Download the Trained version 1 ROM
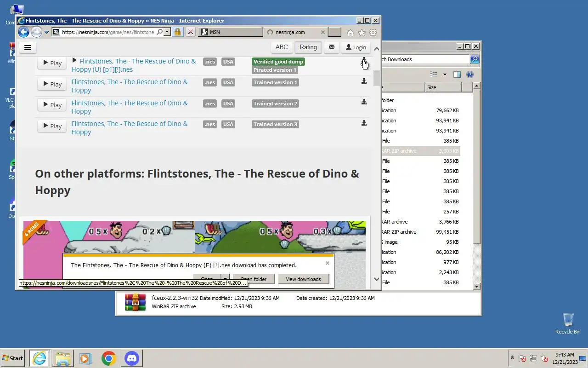Image resolution: width=588 pixels, height=368 pixels. click(x=364, y=81)
